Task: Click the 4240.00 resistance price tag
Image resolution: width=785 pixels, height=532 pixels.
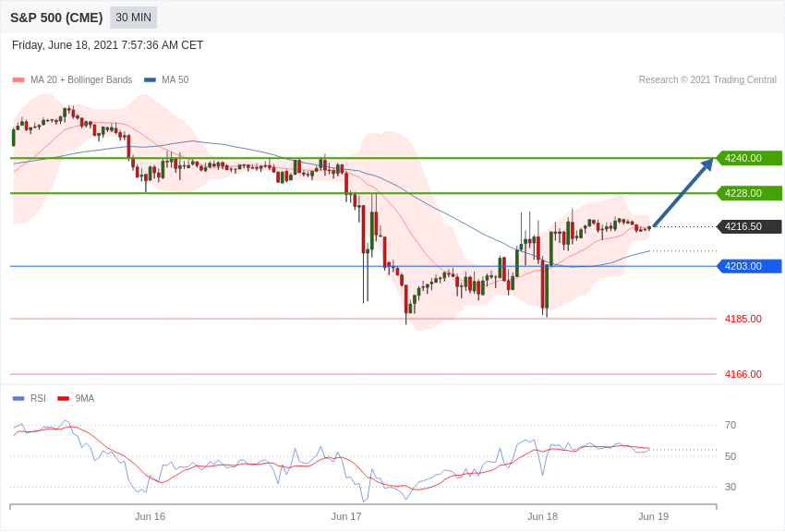Action: point(749,158)
